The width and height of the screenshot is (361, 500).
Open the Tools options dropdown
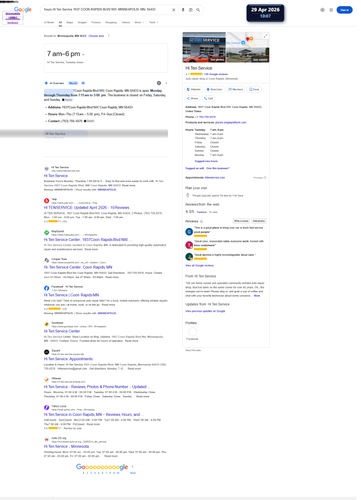point(153,22)
